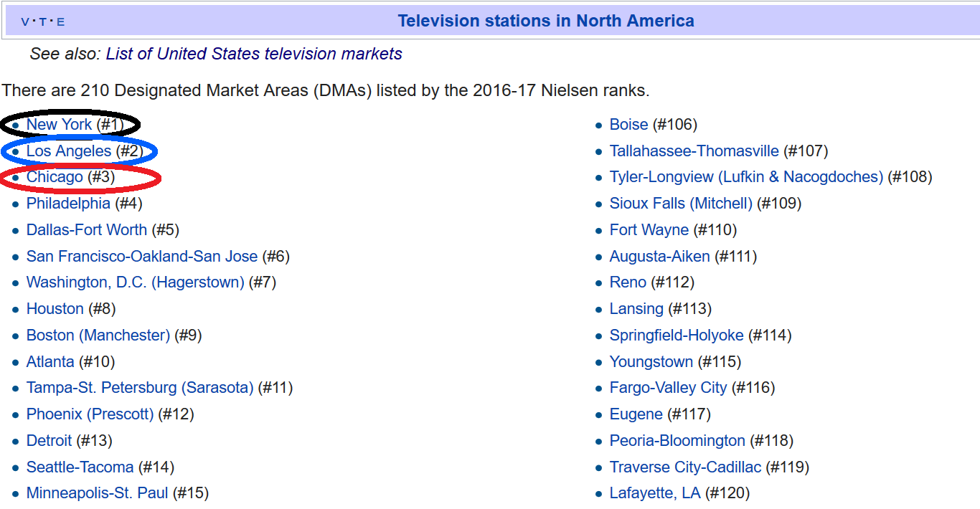Open the Eugene market link

(x=636, y=414)
